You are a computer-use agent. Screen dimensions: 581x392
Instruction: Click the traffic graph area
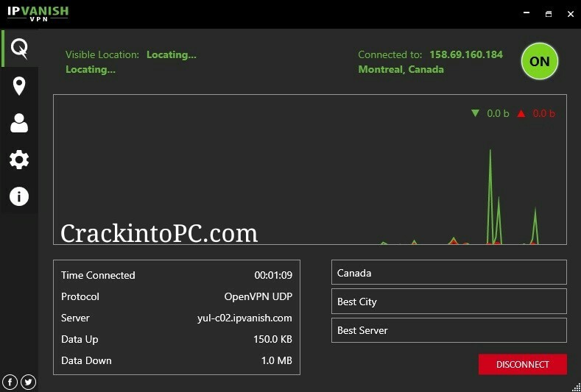pyautogui.click(x=310, y=170)
